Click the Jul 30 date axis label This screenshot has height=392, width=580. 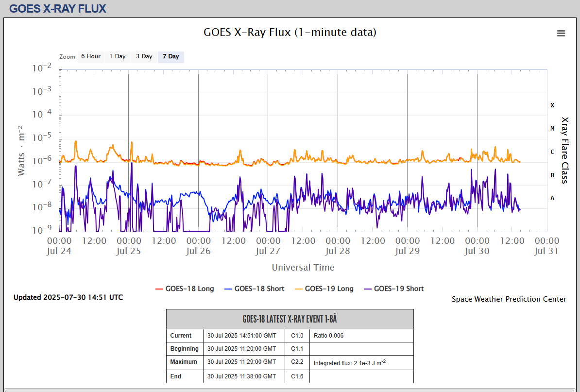477,251
